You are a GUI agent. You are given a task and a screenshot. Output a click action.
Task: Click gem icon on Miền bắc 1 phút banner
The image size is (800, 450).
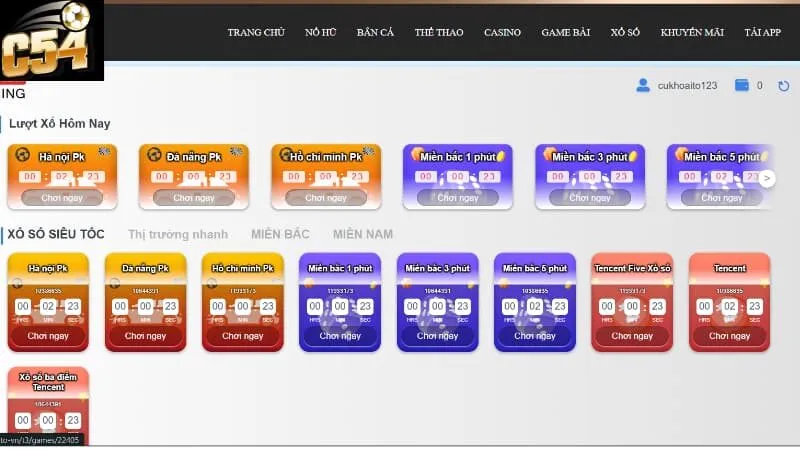pos(417,154)
